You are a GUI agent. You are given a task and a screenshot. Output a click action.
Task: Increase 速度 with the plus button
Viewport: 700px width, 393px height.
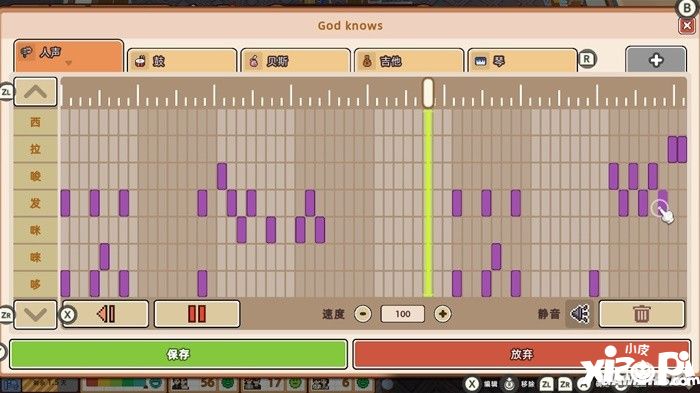pyautogui.click(x=442, y=314)
